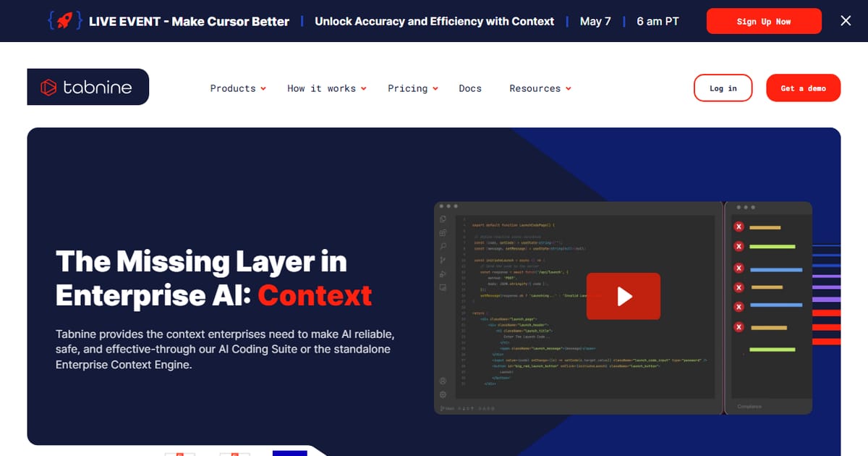Viewport: 868px width, 456px height.
Task: Click the Sign Up Now button
Action: pyautogui.click(x=764, y=22)
